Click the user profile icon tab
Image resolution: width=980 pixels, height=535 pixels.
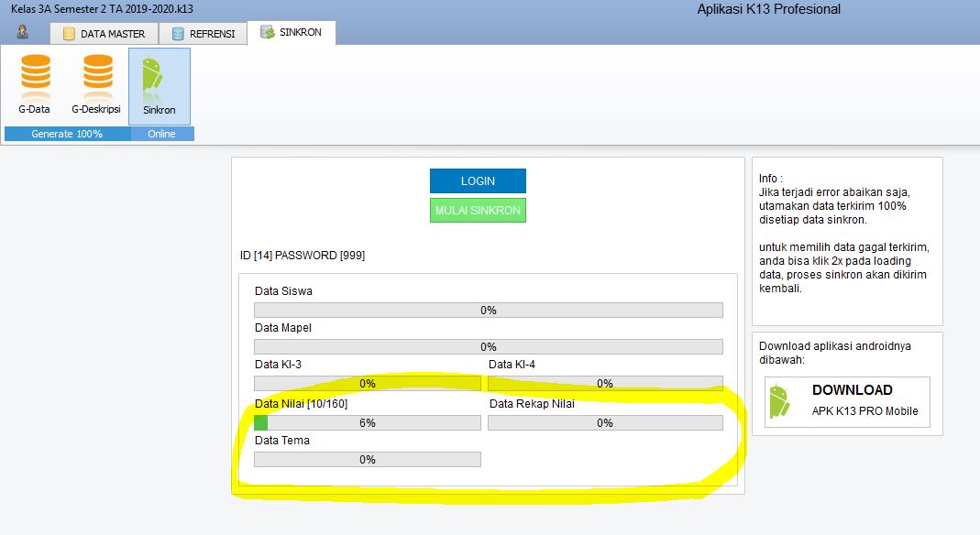22,33
